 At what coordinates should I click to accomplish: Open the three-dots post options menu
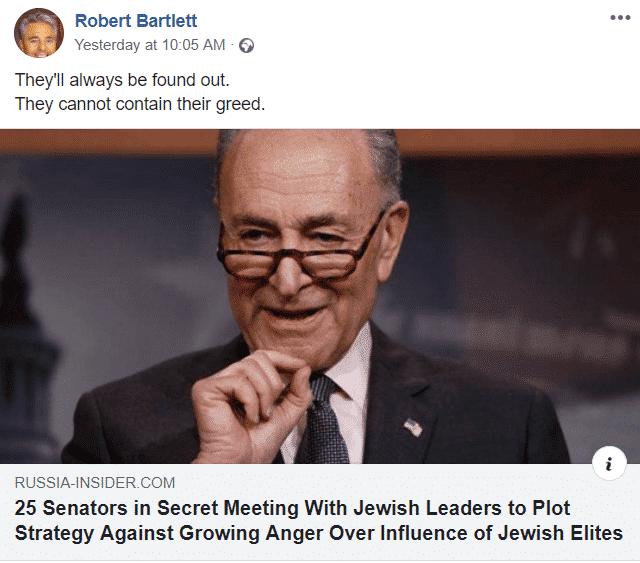(620, 18)
